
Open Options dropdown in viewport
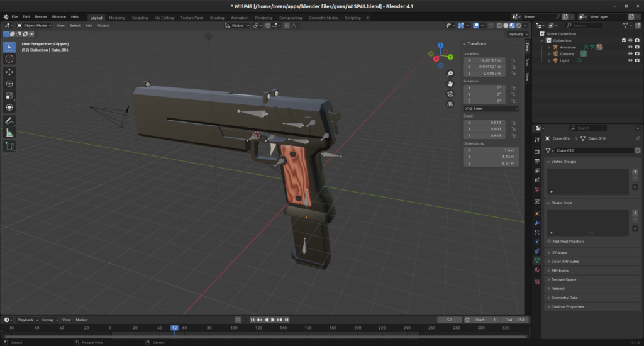tap(518, 34)
